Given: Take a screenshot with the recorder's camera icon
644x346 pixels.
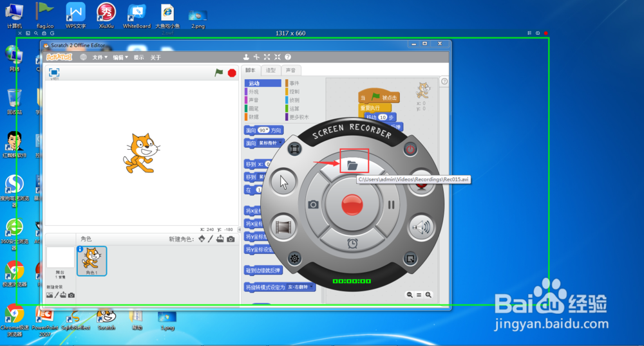Looking at the screenshot, I should pos(314,204).
